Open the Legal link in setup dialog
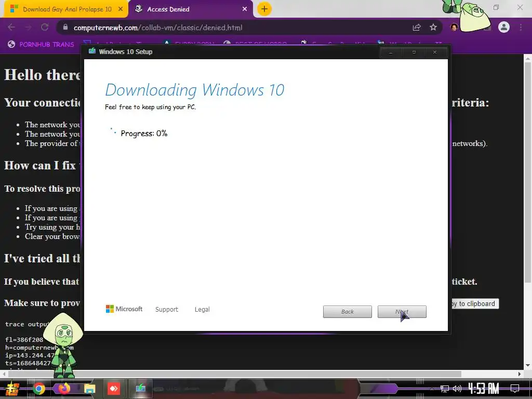This screenshot has width=532, height=399. click(x=202, y=309)
